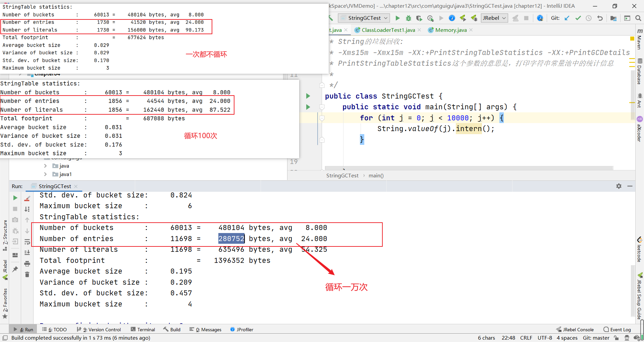This screenshot has height=342, width=644.
Task: Open Run panel settings gear icon
Action: click(x=619, y=186)
